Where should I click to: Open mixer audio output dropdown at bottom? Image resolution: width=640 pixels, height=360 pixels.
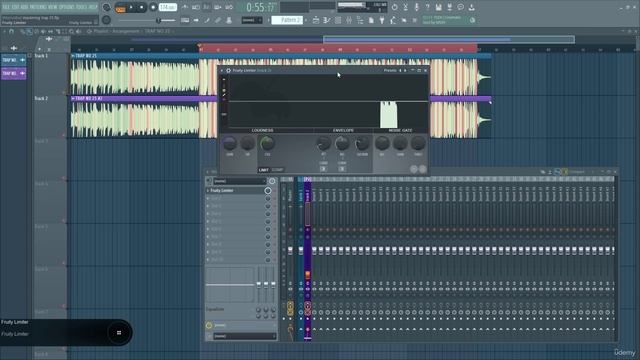245,336
